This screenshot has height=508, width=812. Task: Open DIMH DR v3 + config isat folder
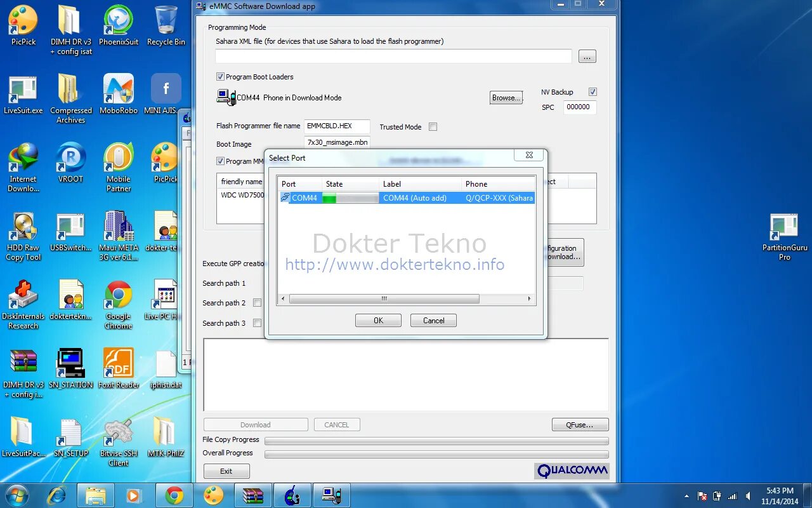70,29
